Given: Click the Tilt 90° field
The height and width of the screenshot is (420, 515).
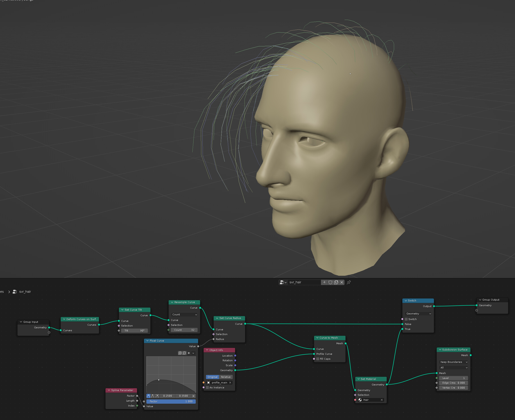Looking at the screenshot, I should tap(134, 331).
